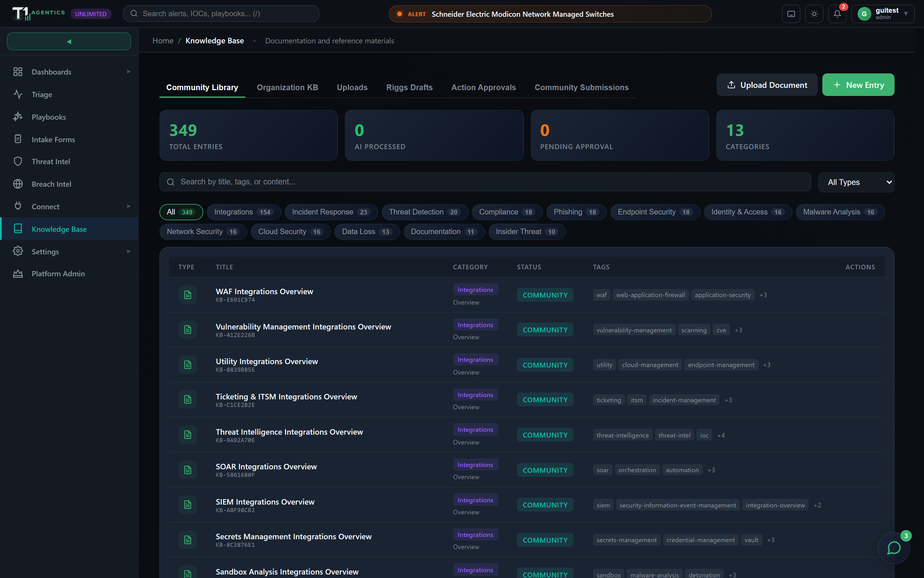The width and height of the screenshot is (924, 578).
Task: Click document icon for Secrets Management row
Action: click(x=187, y=540)
